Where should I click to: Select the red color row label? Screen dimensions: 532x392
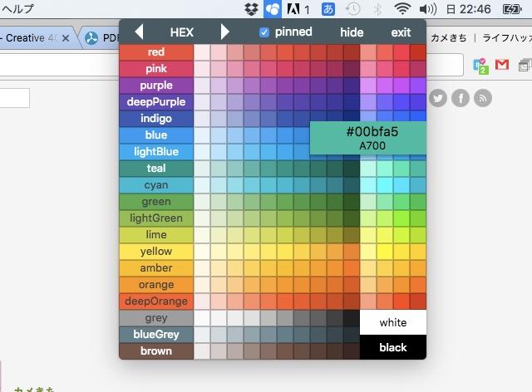pos(156,52)
